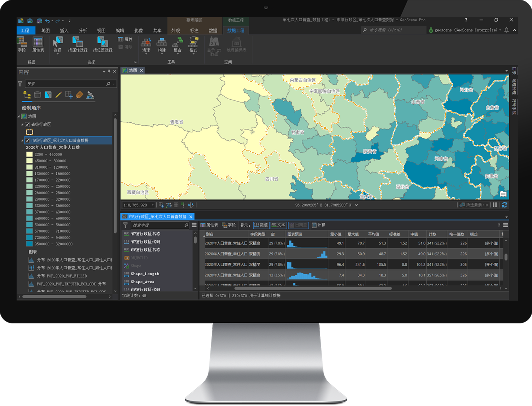532x406 pixels.
Task: Pause map drawing with the pause icon
Action: (495, 205)
